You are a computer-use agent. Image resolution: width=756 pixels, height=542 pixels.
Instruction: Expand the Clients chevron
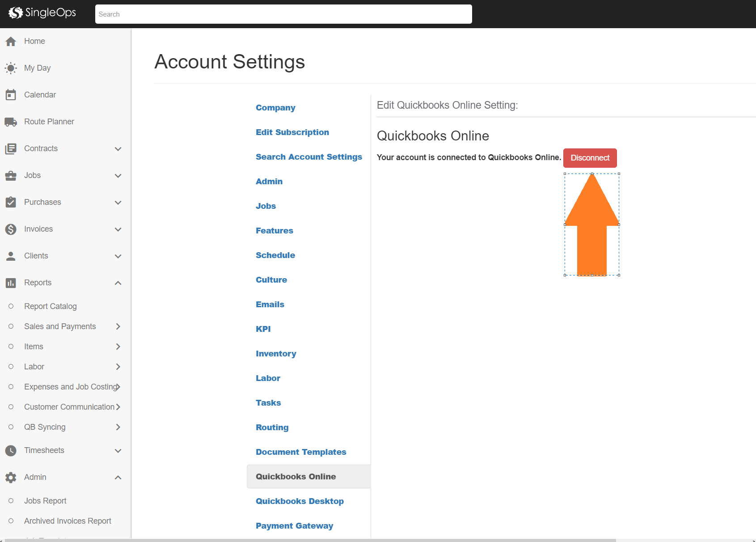click(118, 256)
